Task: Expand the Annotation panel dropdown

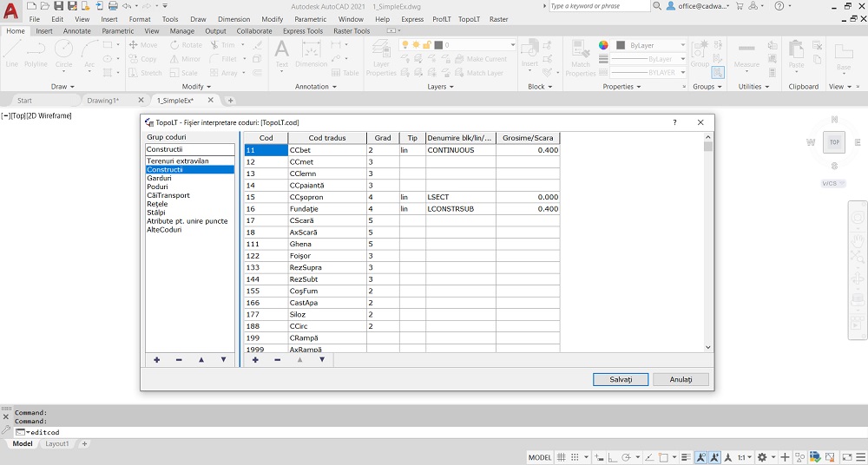Action: 316,87
